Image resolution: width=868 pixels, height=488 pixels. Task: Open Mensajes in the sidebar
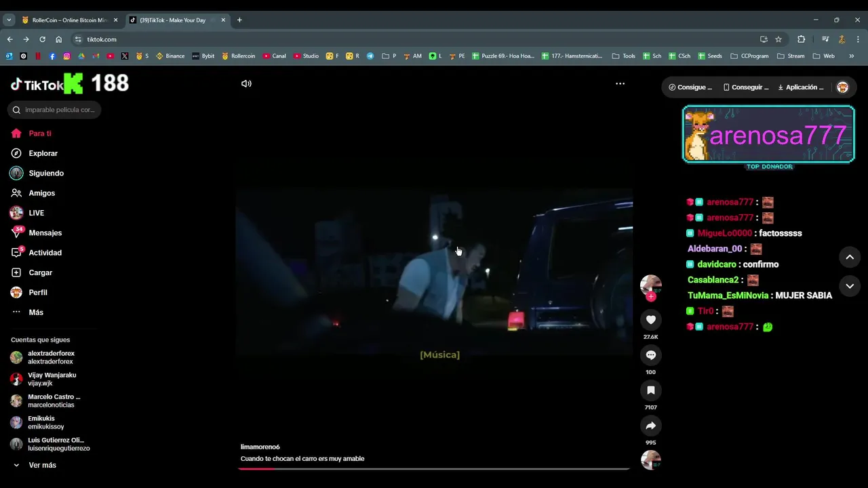36,232
